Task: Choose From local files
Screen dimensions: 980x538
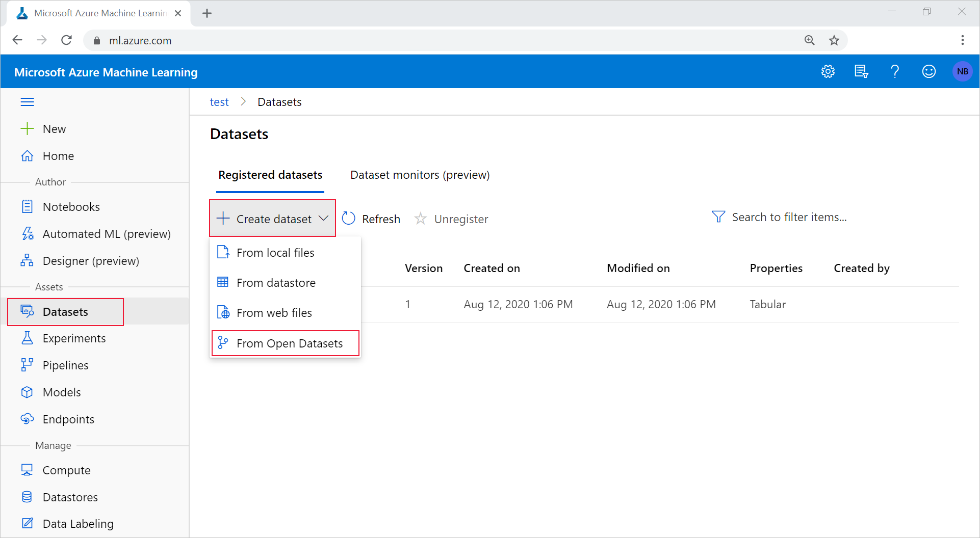Action: 285,253
